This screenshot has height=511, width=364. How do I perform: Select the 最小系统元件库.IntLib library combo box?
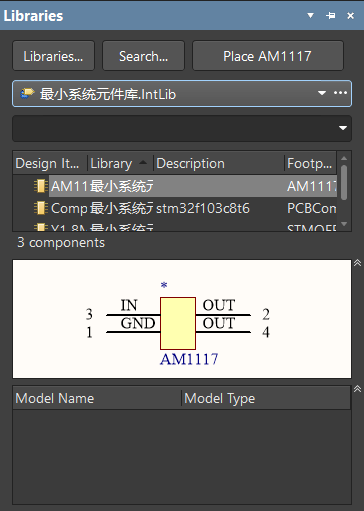pyautogui.click(x=182, y=93)
